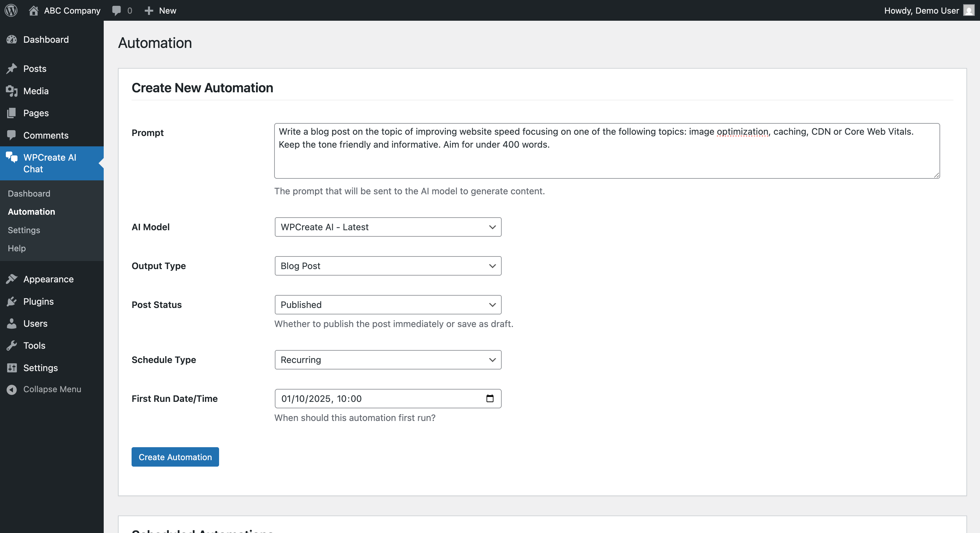Open the Schedule Type dropdown
Viewport: 980px width, 533px height.
[x=387, y=360]
